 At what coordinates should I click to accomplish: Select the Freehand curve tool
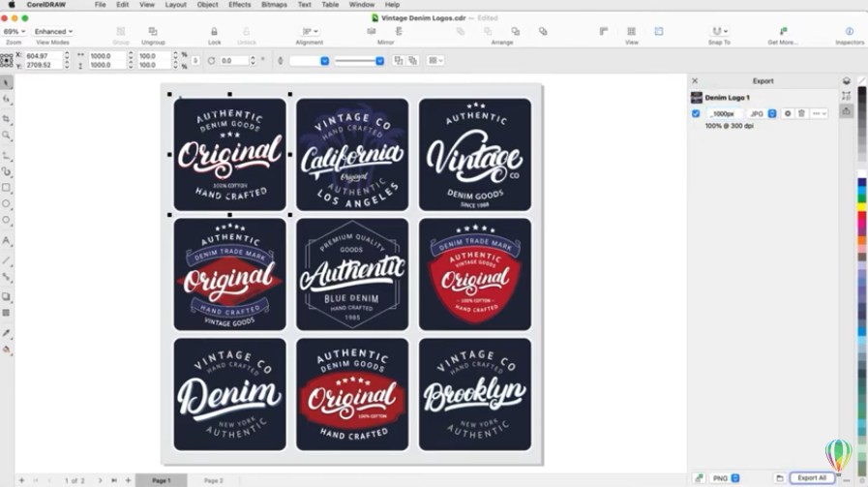(7, 156)
